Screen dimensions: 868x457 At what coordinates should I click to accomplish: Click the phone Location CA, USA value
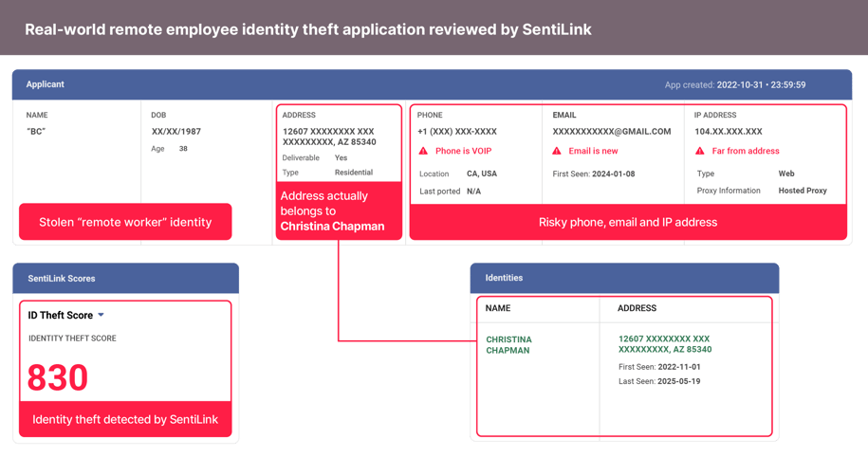(482, 174)
